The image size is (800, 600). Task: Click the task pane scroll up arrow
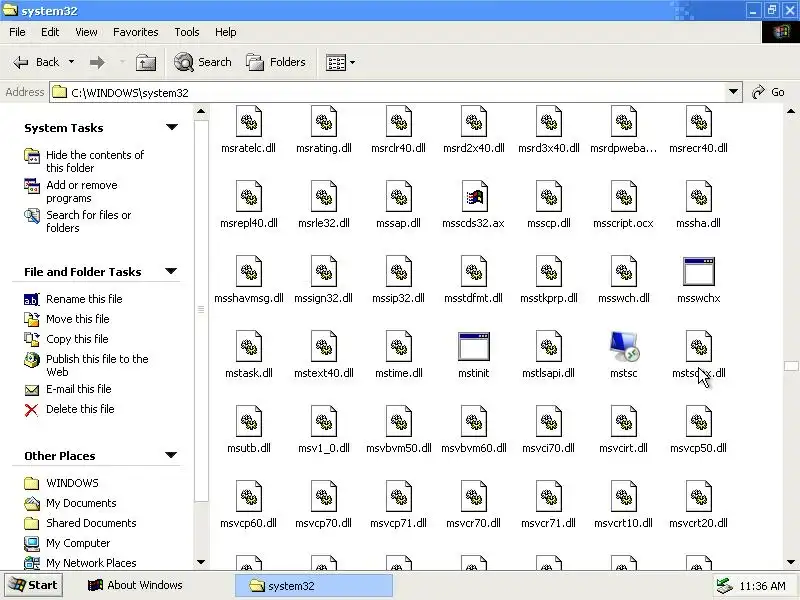201,111
